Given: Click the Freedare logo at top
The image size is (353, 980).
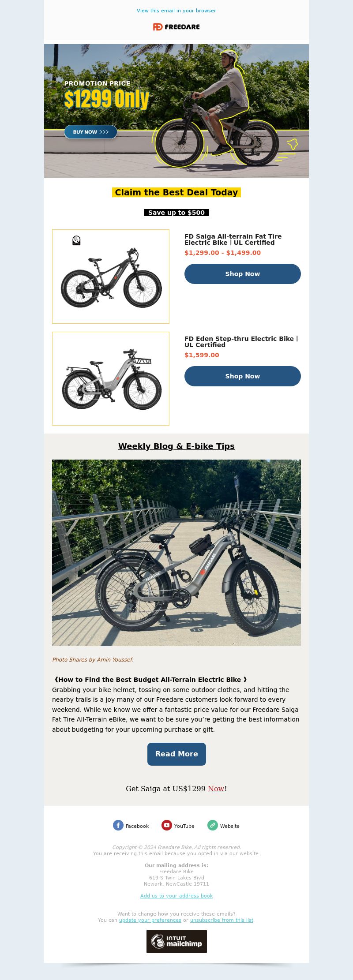Looking at the screenshot, I should [176, 27].
